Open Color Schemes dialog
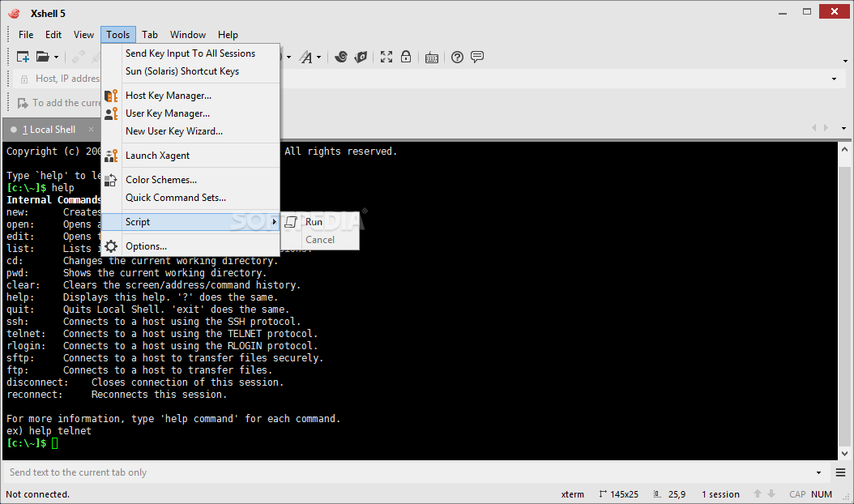This screenshot has height=504, width=854. click(x=190, y=180)
